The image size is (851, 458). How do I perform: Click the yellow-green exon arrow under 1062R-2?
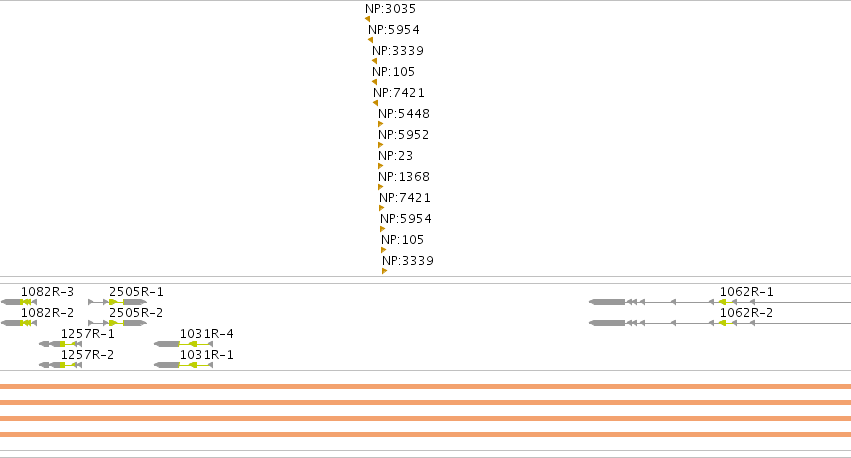click(722, 323)
